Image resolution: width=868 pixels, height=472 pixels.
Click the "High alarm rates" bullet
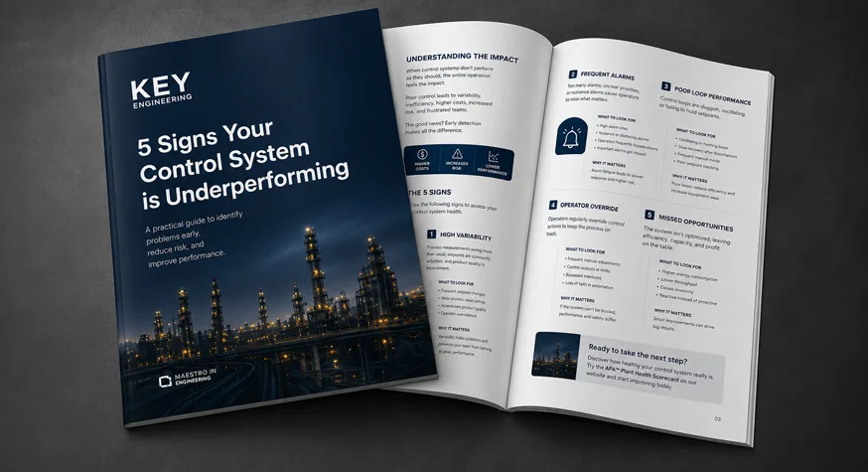(612, 127)
